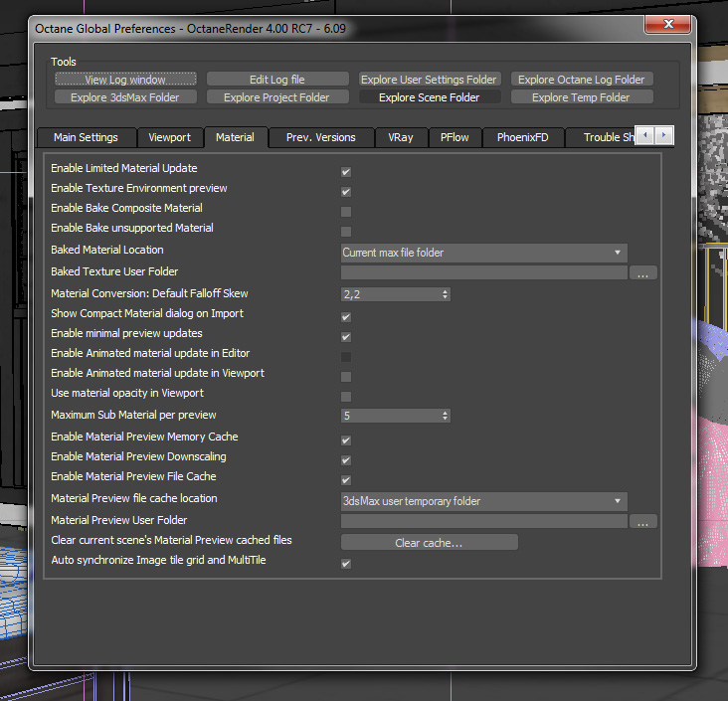This screenshot has height=701, width=728.
Task: Click the Default Falloff Skew value field
Action: (390, 294)
